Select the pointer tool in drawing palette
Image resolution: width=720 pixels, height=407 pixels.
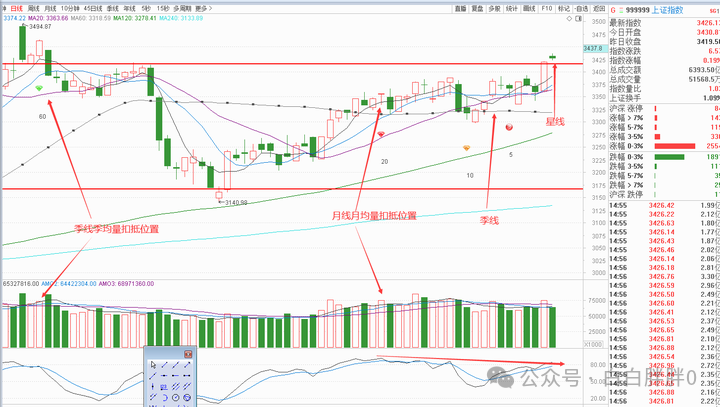coord(153,365)
